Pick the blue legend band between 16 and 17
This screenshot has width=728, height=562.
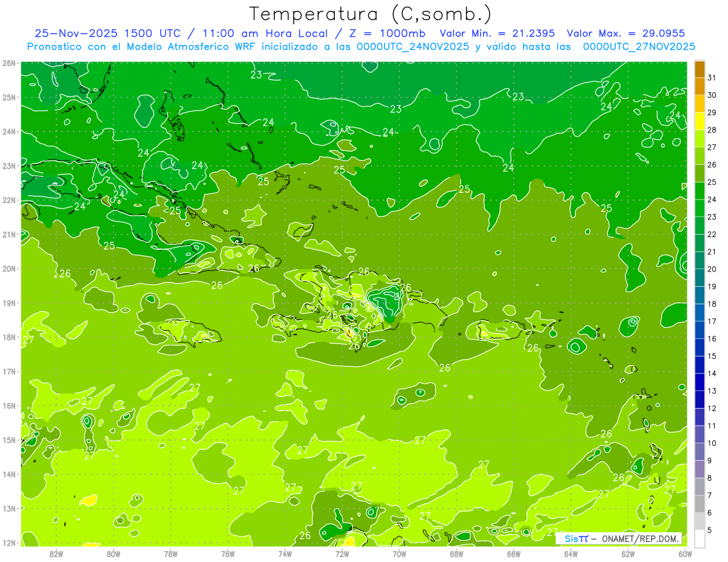pos(699,330)
